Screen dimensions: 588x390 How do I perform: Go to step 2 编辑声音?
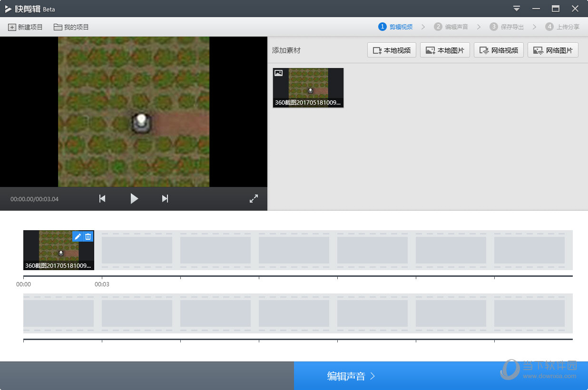point(451,27)
